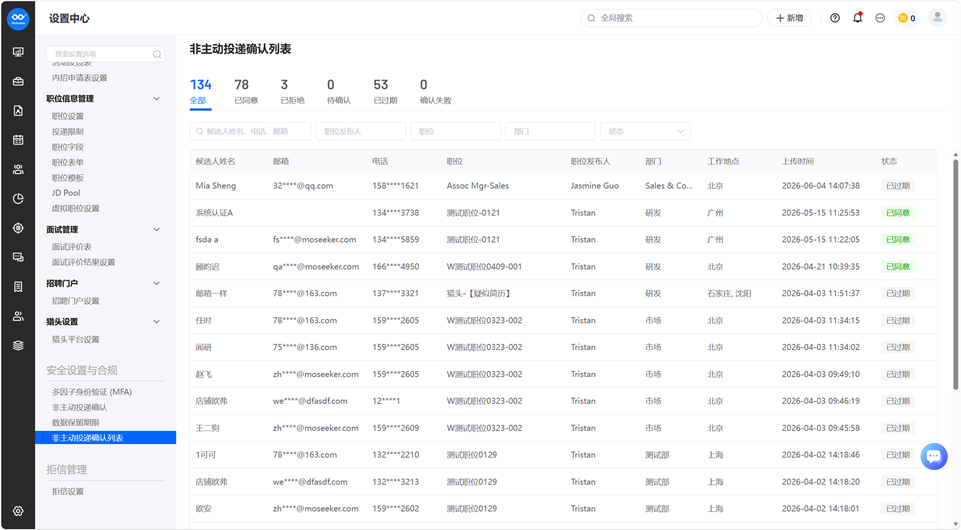Switch to the 已同意 tab

click(246, 91)
